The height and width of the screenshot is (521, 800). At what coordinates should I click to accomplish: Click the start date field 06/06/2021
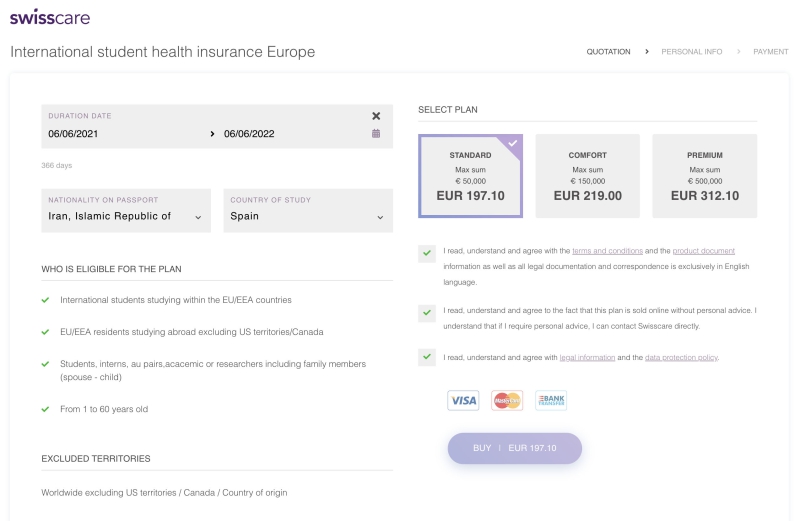pos(74,134)
